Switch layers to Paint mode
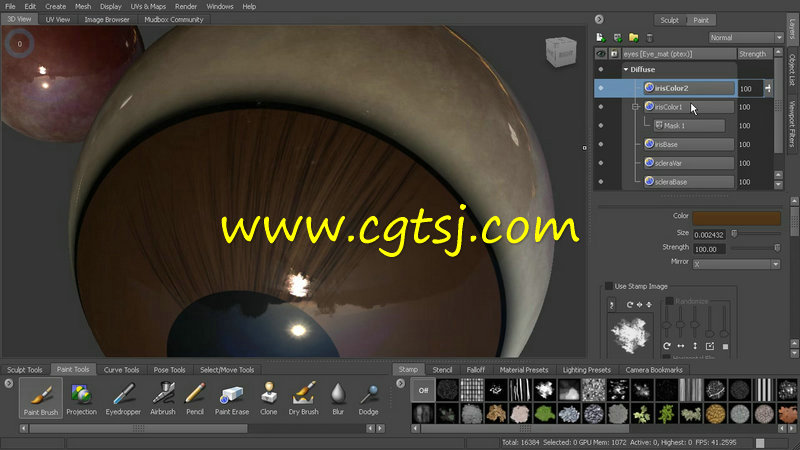The height and width of the screenshot is (450, 800). [x=701, y=20]
